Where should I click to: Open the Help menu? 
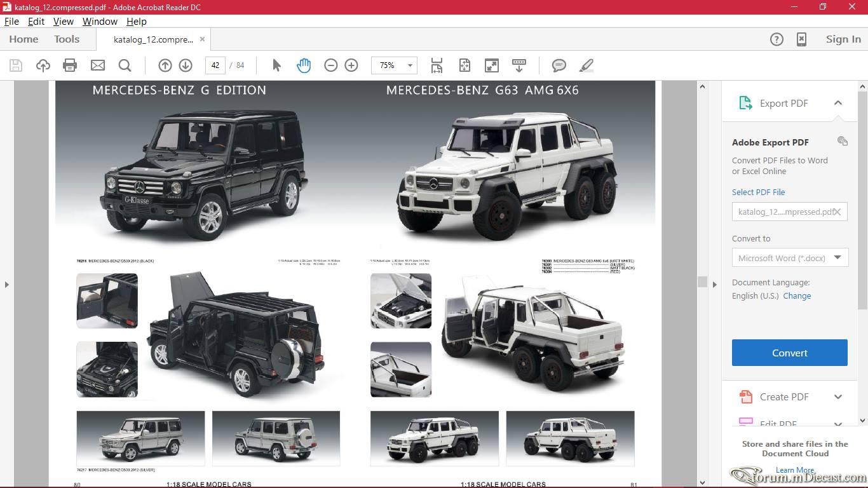click(x=137, y=21)
